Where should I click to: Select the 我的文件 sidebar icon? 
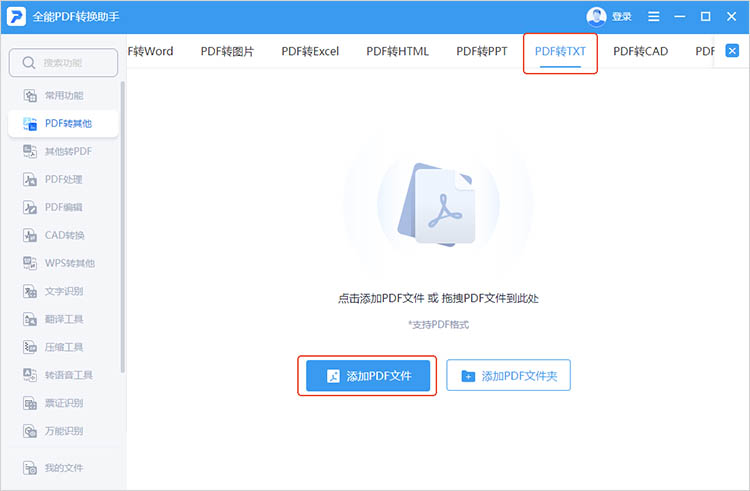30,468
